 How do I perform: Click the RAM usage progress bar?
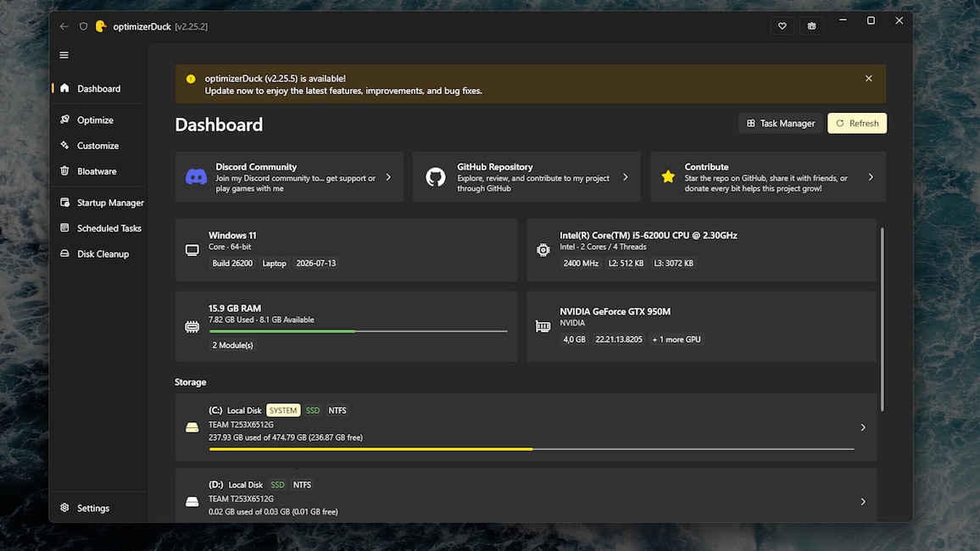point(358,331)
